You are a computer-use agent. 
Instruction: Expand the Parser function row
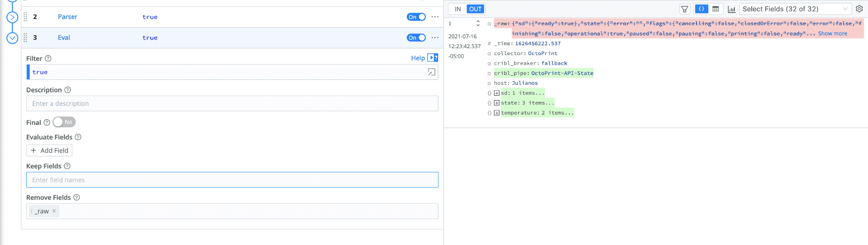[x=12, y=17]
